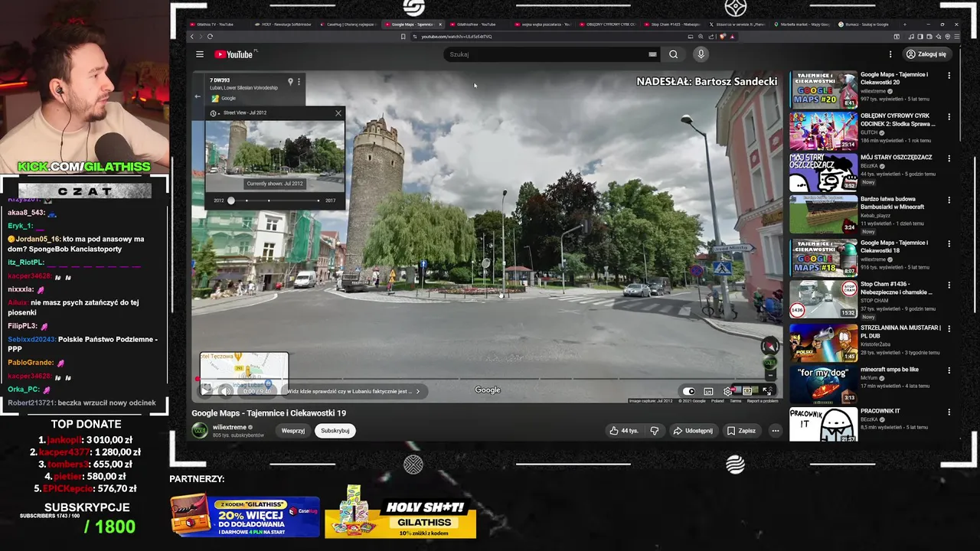Click the video progress bar
980x551 pixels.
pyautogui.click(x=487, y=379)
